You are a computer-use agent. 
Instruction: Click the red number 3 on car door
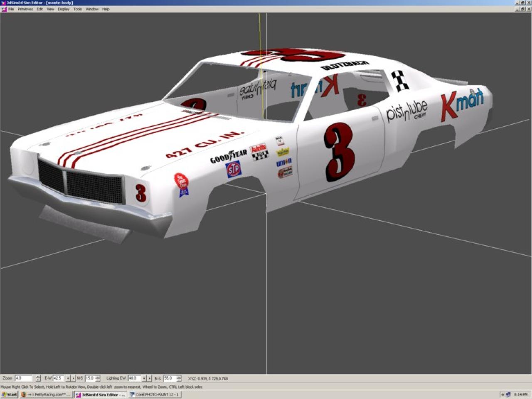tap(340, 152)
